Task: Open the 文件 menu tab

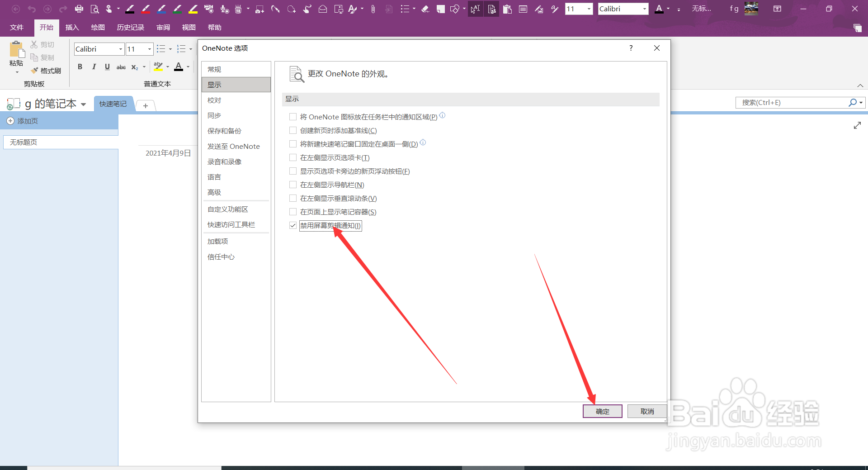Action: point(17,27)
